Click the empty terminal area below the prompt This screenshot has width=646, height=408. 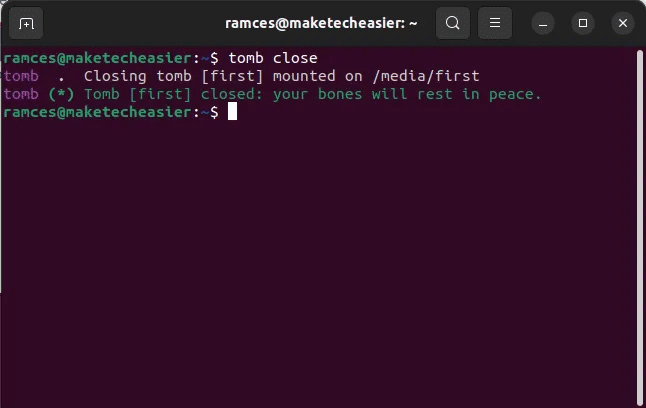point(317,264)
